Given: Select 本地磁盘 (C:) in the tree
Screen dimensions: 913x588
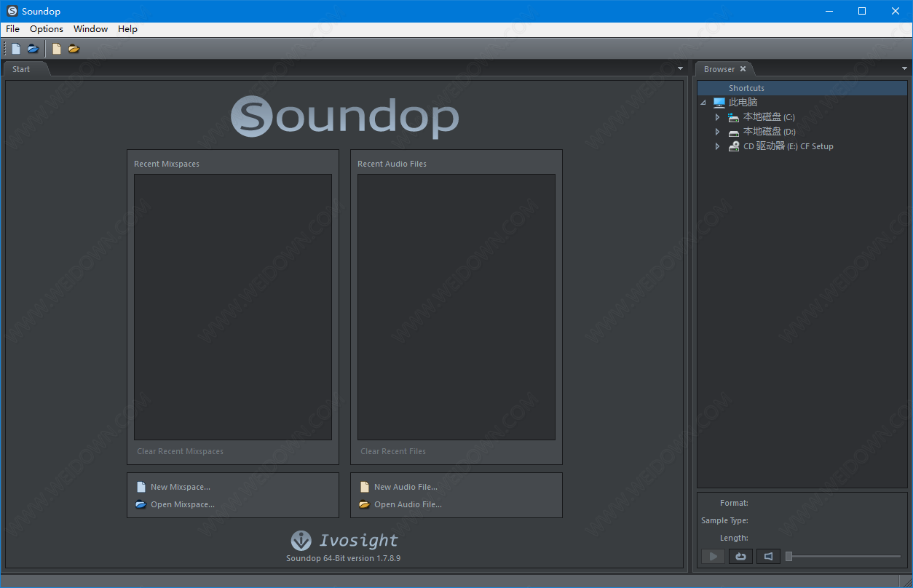Looking at the screenshot, I should [x=769, y=117].
